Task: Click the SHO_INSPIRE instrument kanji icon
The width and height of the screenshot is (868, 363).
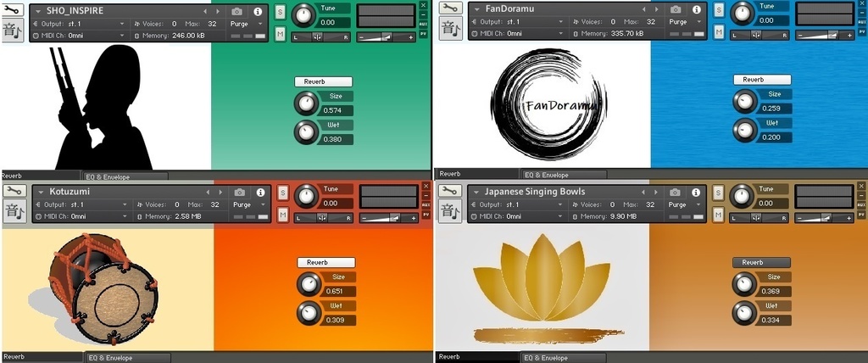Action: tap(13, 30)
